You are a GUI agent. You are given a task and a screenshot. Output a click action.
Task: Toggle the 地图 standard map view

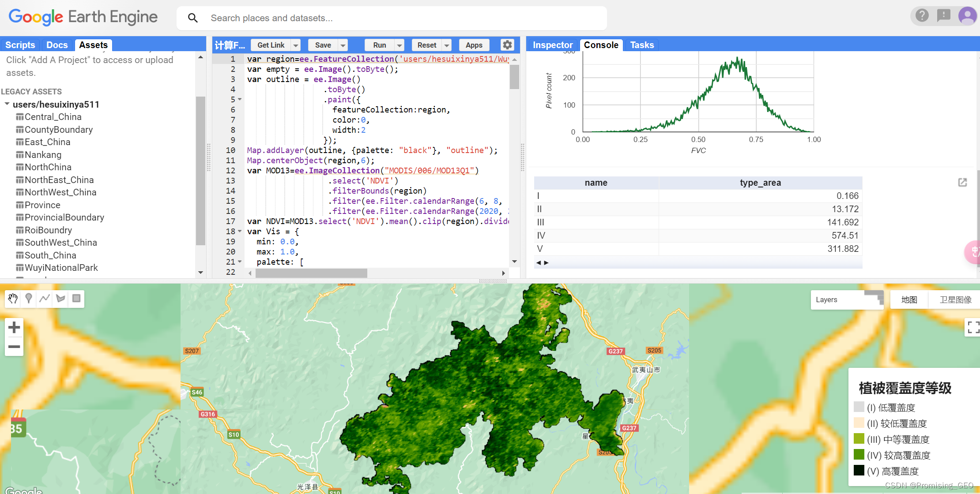(x=910, y=299)
